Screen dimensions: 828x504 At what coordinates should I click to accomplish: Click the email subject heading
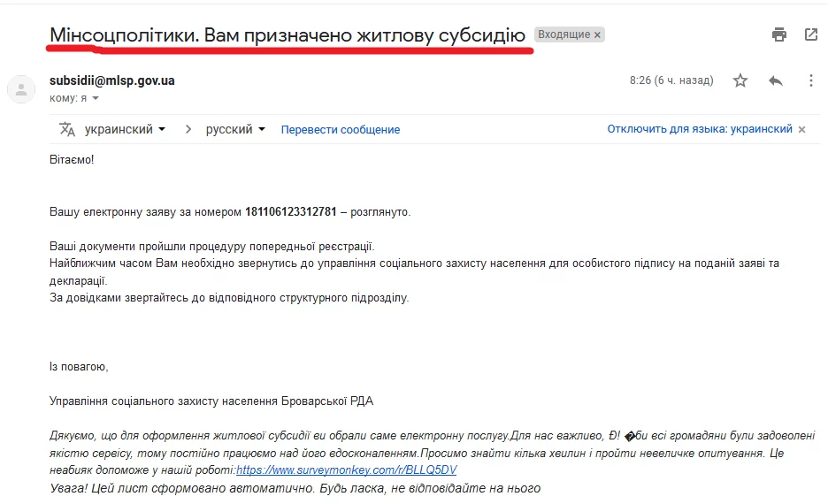tap(287, 34)
